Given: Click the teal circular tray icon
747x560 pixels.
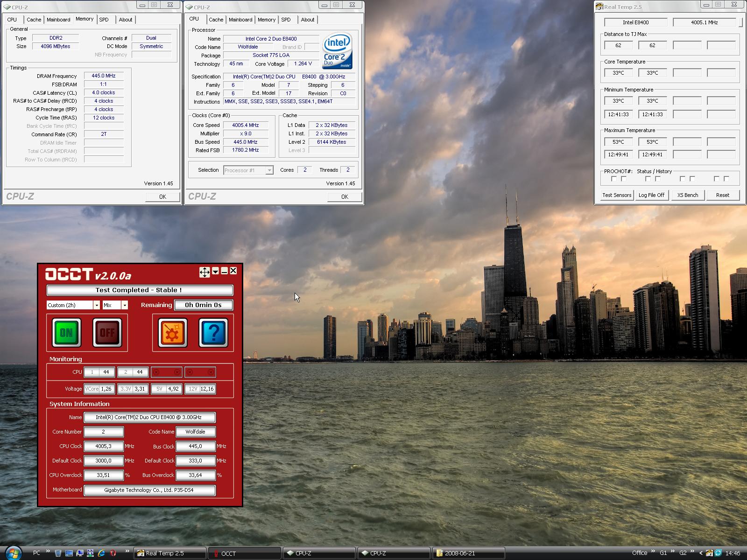Looking at the screenshot, I should pyautogui.click(x=718, y=553).
